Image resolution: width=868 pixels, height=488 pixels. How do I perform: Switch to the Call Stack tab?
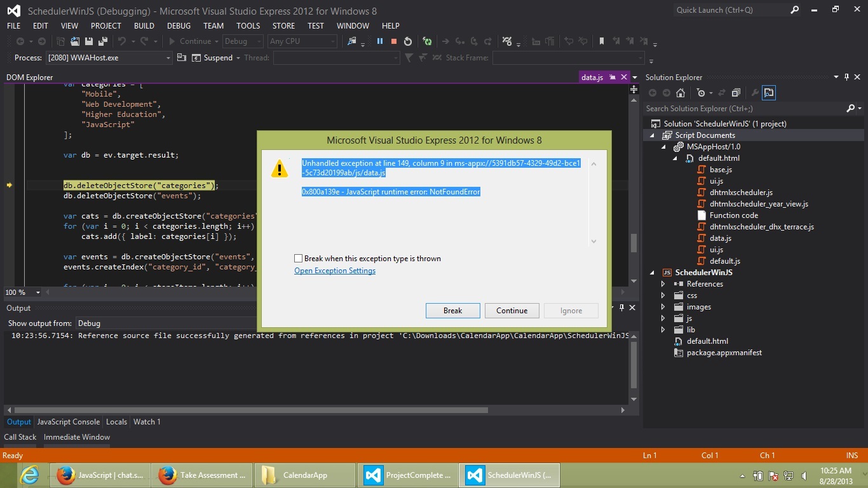tap(20, 437)
